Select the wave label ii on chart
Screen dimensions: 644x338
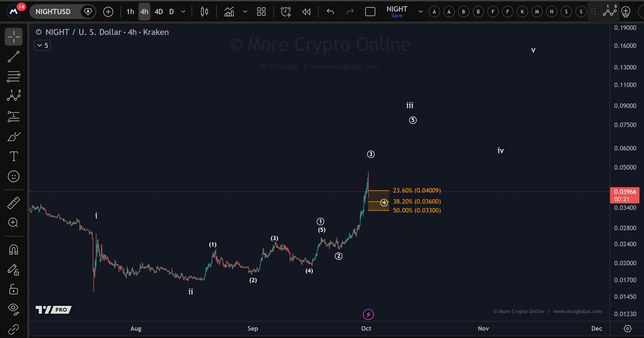191,292
